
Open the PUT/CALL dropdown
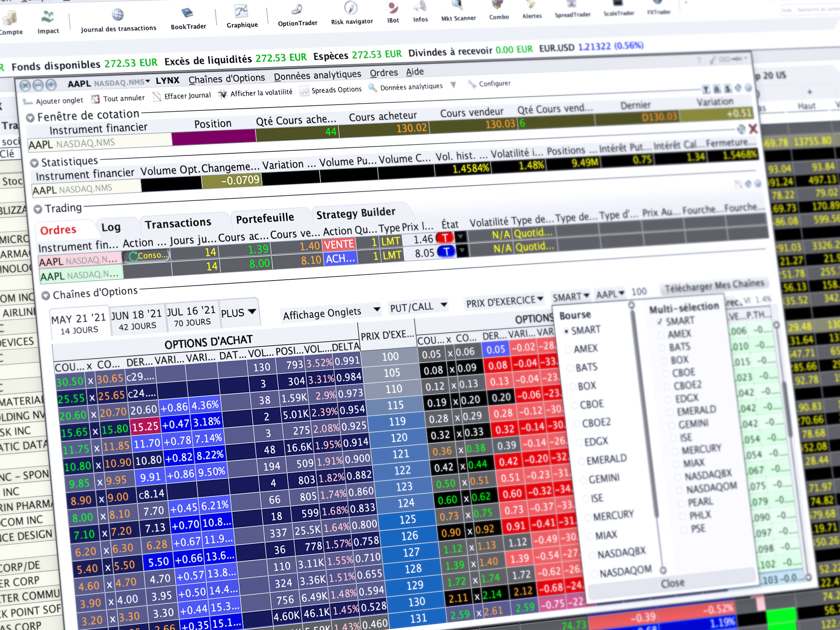tap(418, 307)
